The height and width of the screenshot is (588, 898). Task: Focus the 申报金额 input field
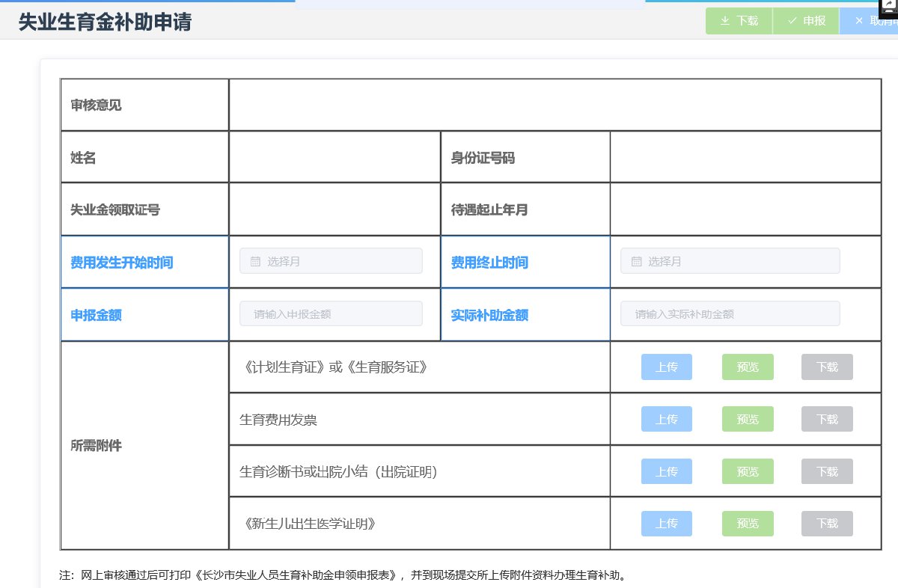331,314
